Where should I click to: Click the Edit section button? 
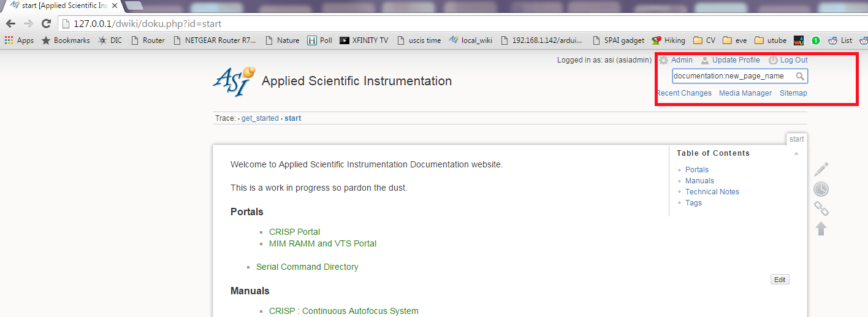780,280
